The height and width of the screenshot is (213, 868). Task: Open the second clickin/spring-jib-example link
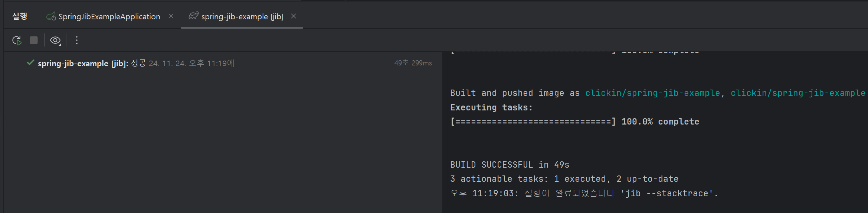tap(798, 93)
